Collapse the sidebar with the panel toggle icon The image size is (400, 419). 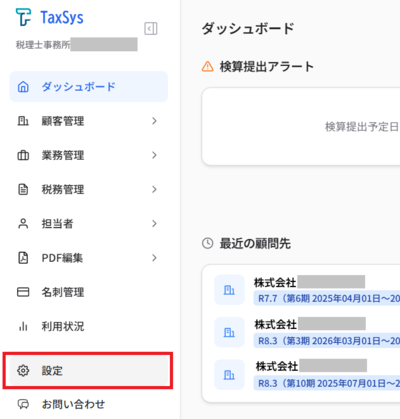click(151, 29)
